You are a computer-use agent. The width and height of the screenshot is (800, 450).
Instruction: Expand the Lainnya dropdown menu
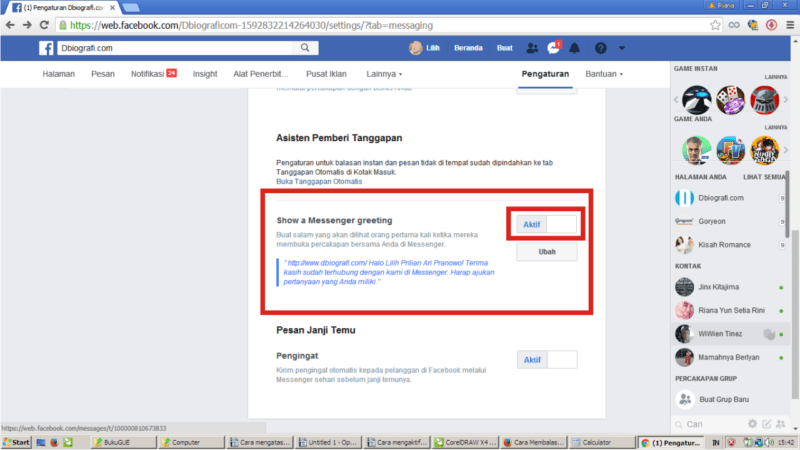pos(384,74)
